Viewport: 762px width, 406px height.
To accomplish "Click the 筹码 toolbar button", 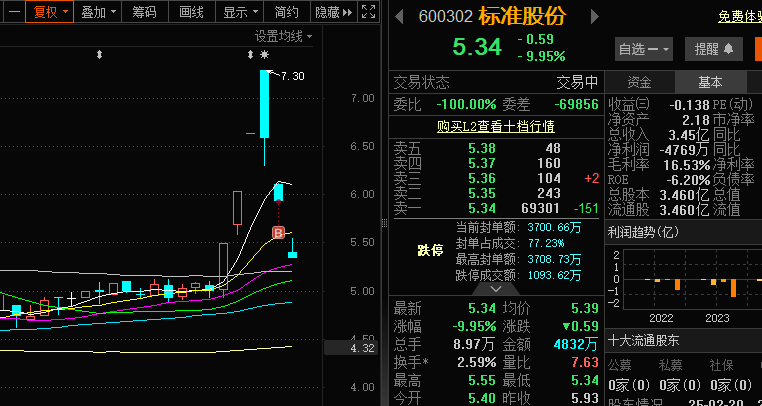I will (144, 12).
